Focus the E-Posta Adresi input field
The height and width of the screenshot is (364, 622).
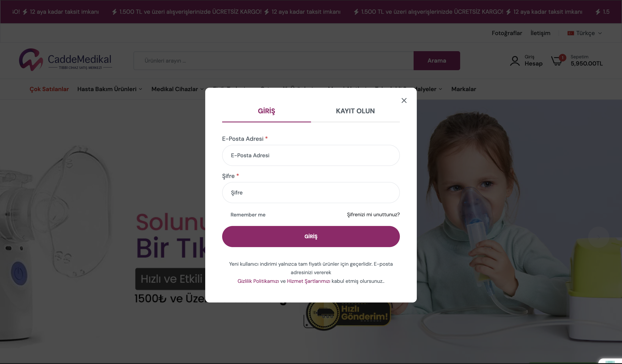[x=311, y=155]
